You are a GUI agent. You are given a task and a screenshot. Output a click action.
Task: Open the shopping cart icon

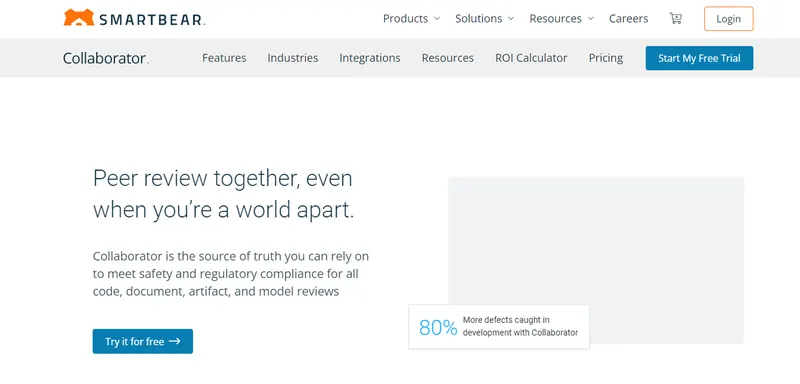click(x=676, y=19)
